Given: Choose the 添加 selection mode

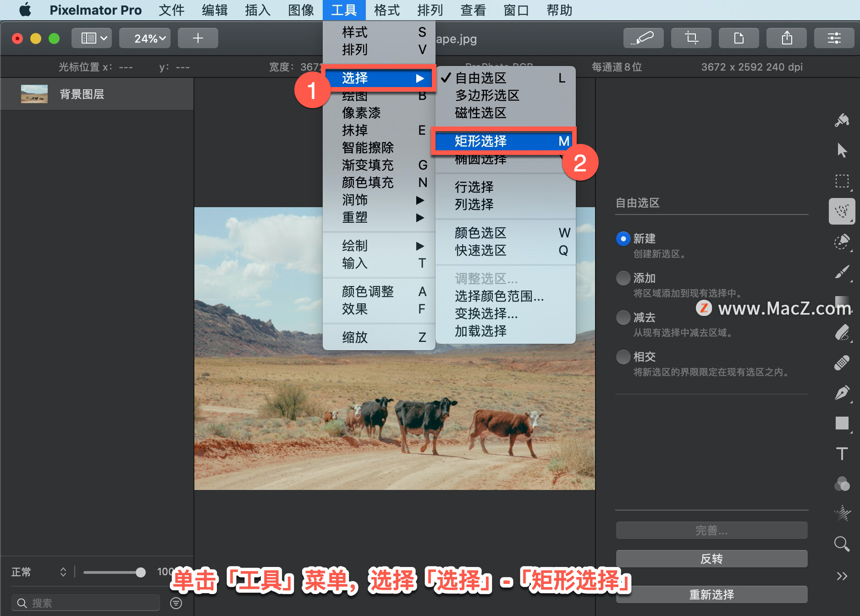Looking at the screenshot, I should click(x=623, y=278).
